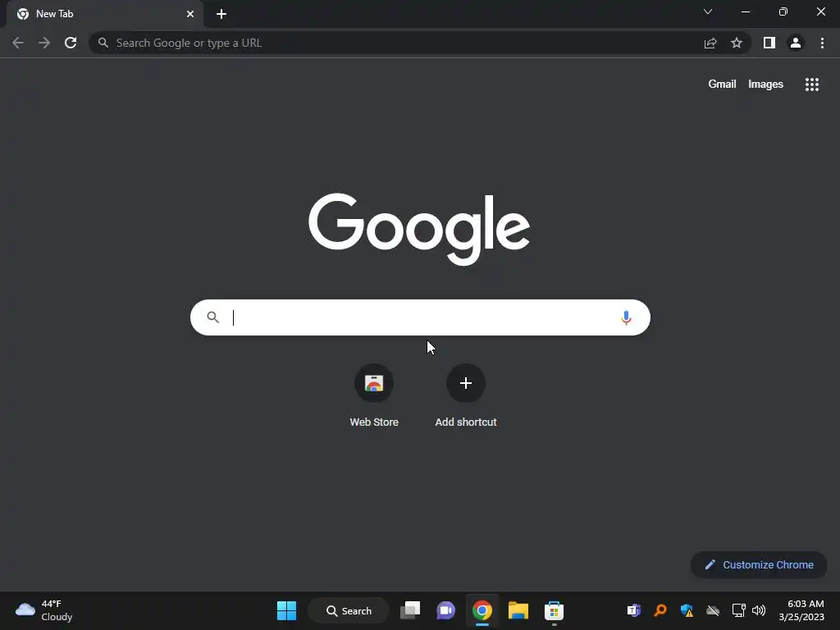Open the Chrome side panel

tap(769, 43)
